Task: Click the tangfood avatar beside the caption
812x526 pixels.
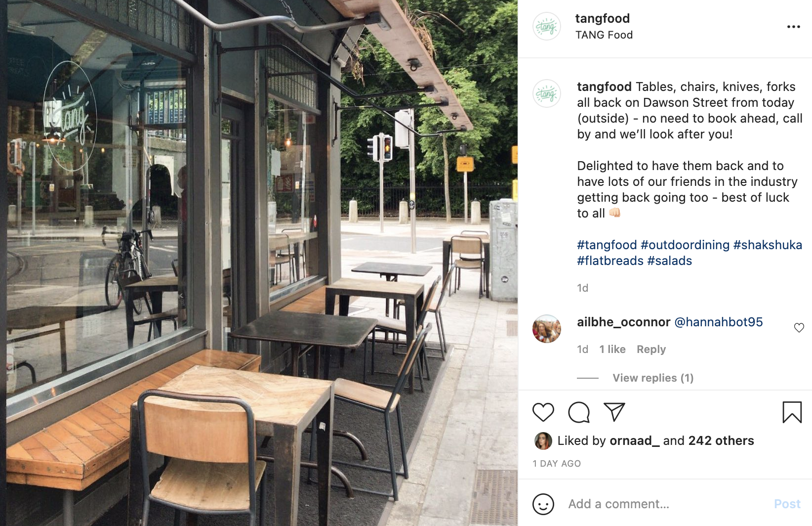Action: point(547,93)
